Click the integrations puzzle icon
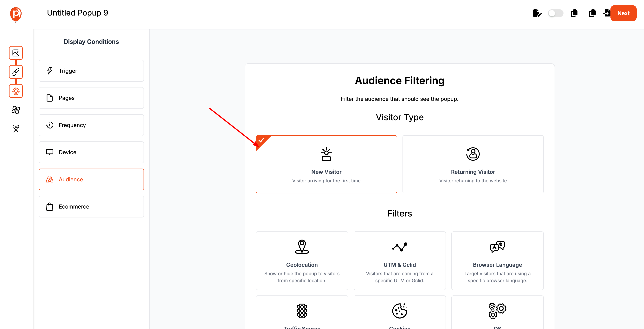The image size is (644, 329). (16, 110)
